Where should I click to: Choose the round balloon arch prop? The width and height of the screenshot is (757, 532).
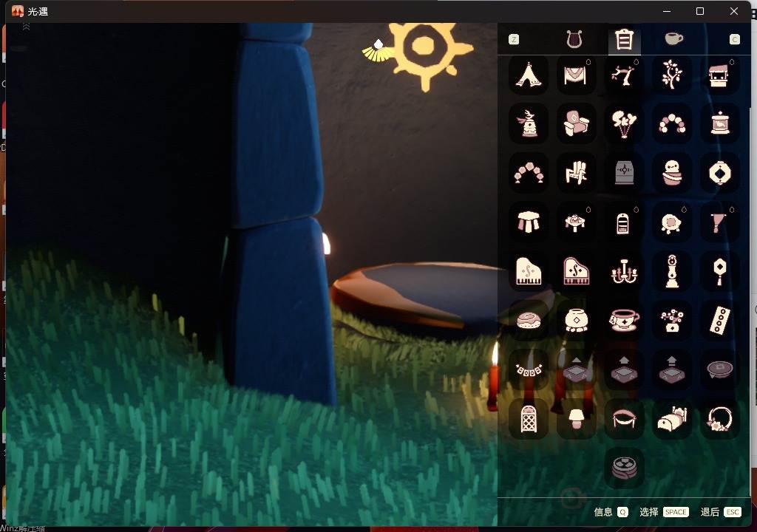pos(671,123)
